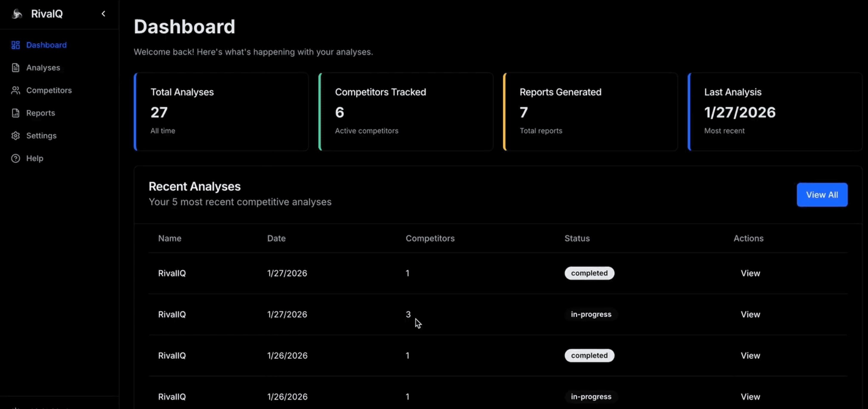This screenshot has height=409, width=868.
Task: Navigate to Analyses from the sidebar
Action: pyautogui.click(x=43, y=67)
